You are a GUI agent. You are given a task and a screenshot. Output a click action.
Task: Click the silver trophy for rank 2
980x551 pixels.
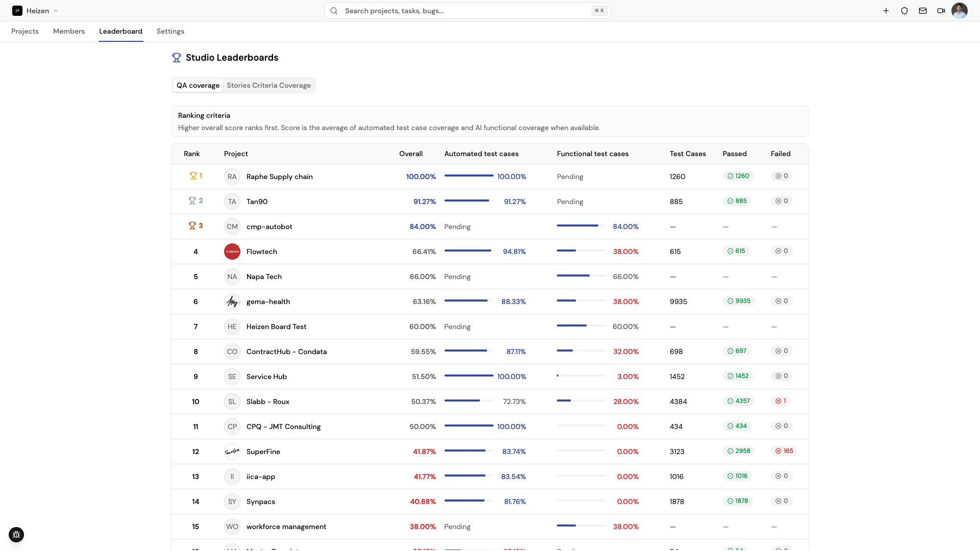192,201
